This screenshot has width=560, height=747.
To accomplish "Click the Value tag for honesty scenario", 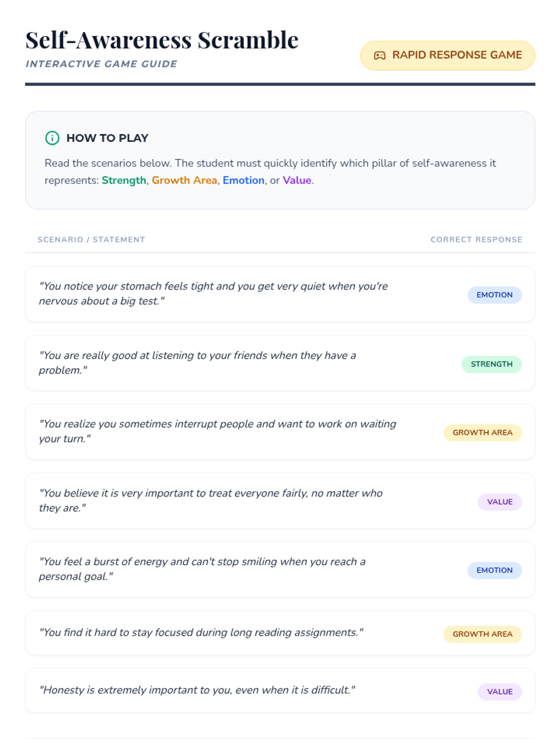I will click(499, 692).
